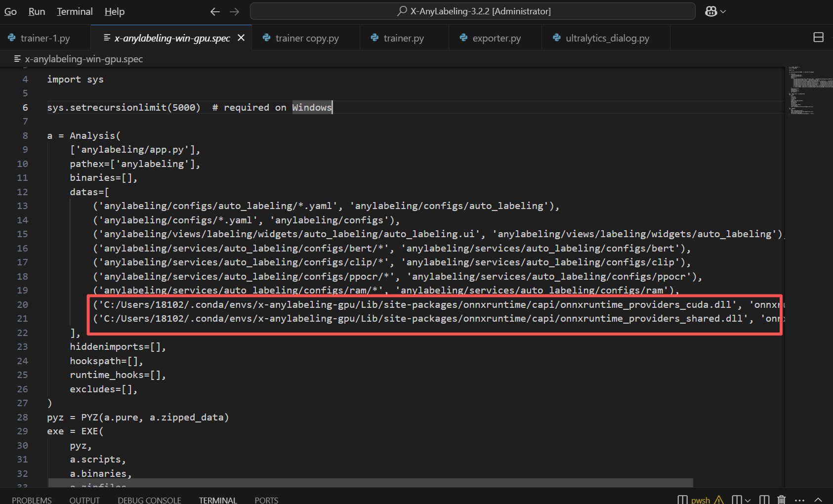The height and width of the screenshot is (504, 833).
Task: Click line number 20 in gutter
Action: [22, 304]
